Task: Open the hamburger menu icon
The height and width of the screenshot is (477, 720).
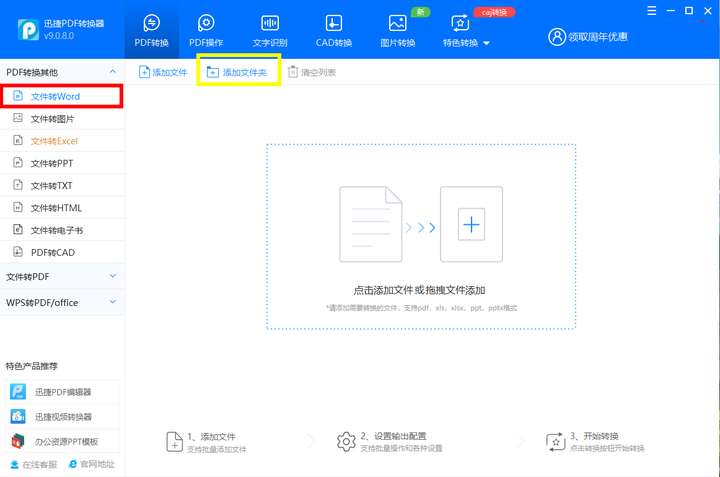Action: click(x=652, y=11)
